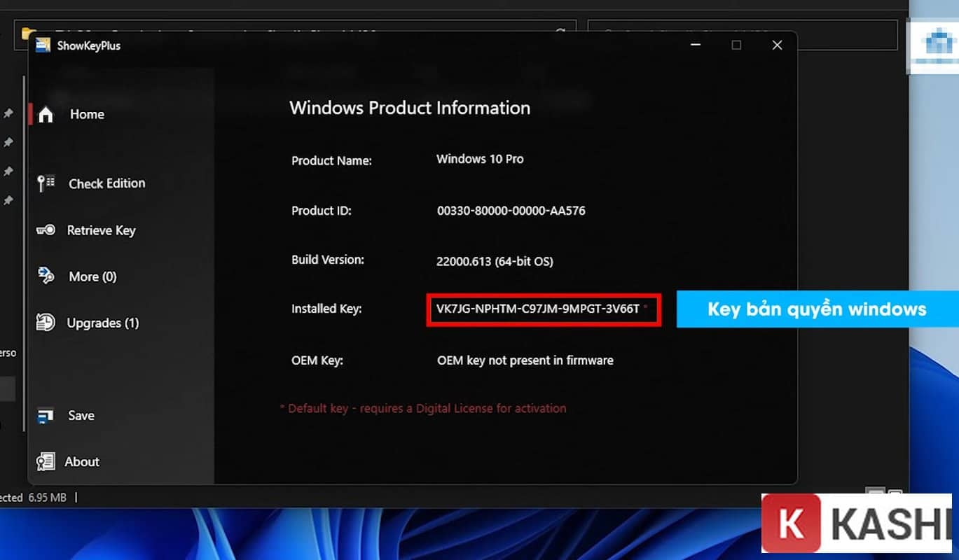Click the ShowKeyPlus window title text

pyautogui.click(x=89, y=46)
